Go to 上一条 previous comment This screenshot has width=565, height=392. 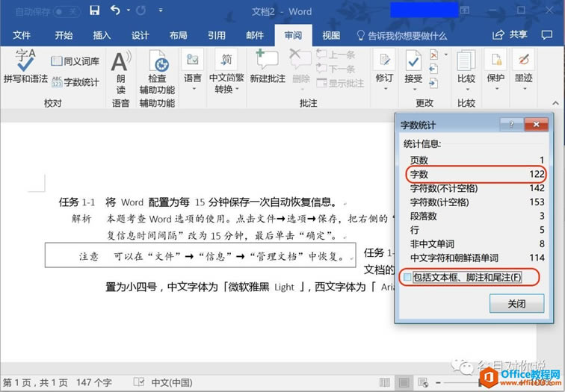[336, 55]
